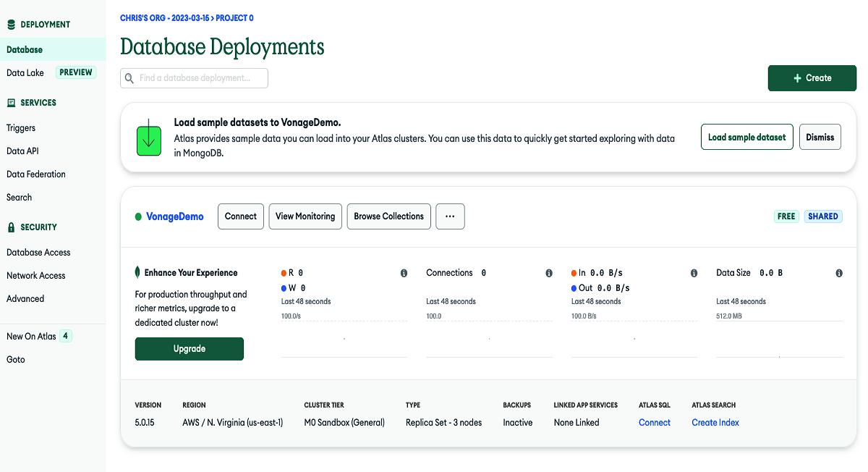Click CHRIS'S ORG breadcrumb link
This screenshot has width=868, height=472.
pos(164,18)
